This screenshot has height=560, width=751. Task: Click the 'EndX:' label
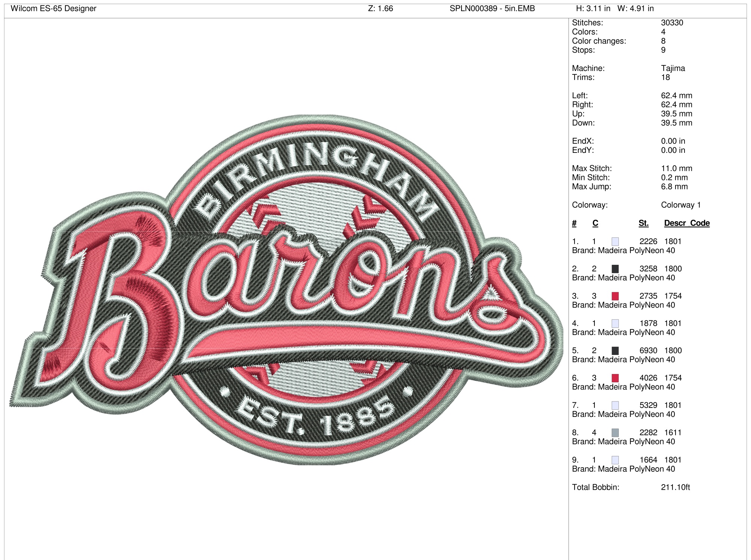pyautogui.click(x=583, y=141)
